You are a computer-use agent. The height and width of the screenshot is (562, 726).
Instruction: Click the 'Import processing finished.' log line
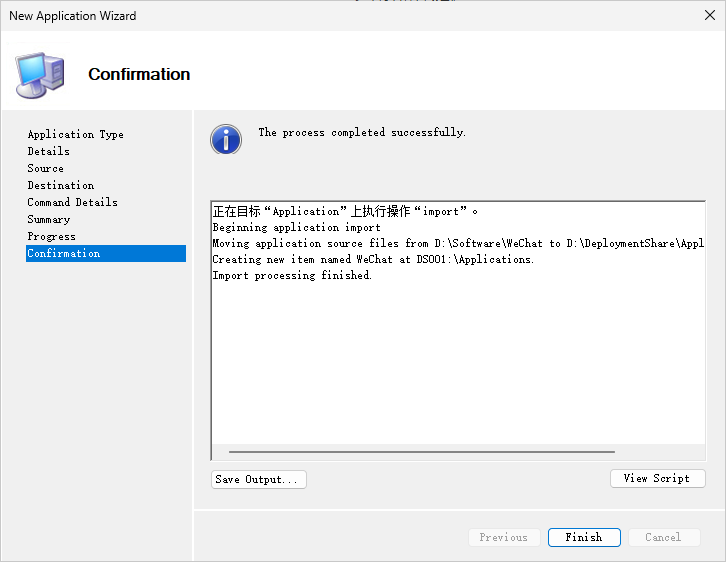pos(292,275)
